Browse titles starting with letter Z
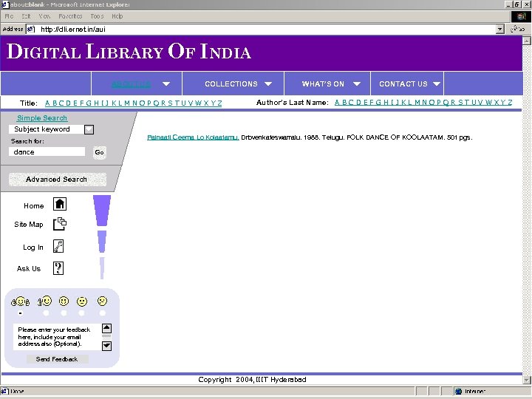Screen dimensions: 532x399 (x=219, y=103)
